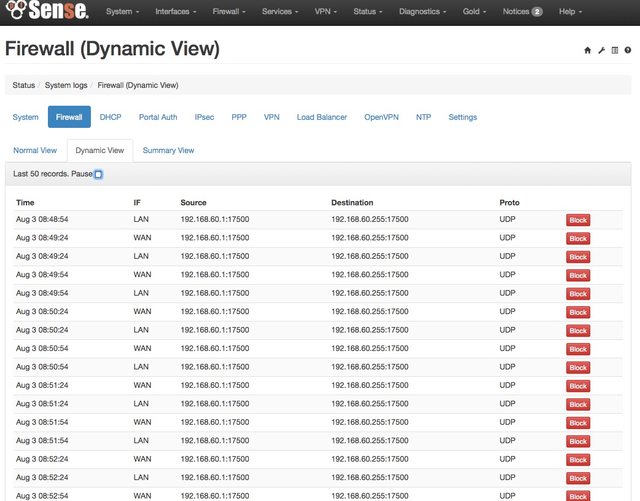Click the wrench icon for log settings
Image resolution: width=640 pixels, height=501 pixels.
click(601, 50)
